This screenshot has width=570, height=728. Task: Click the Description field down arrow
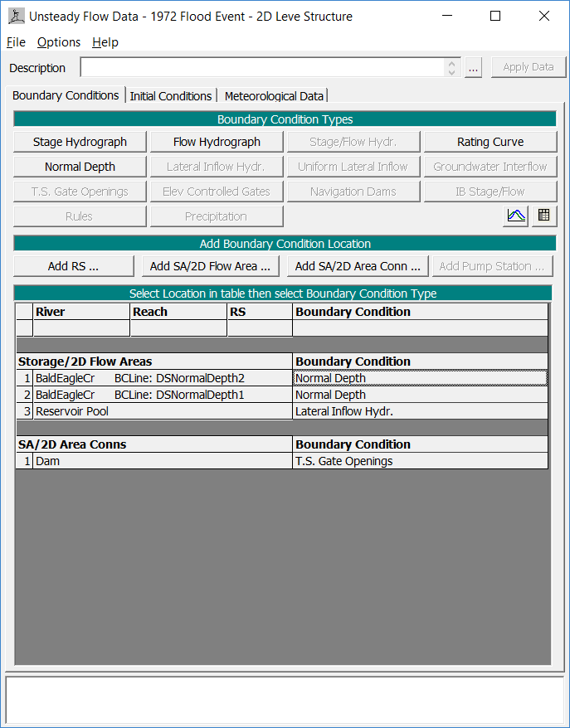point(451,73)
